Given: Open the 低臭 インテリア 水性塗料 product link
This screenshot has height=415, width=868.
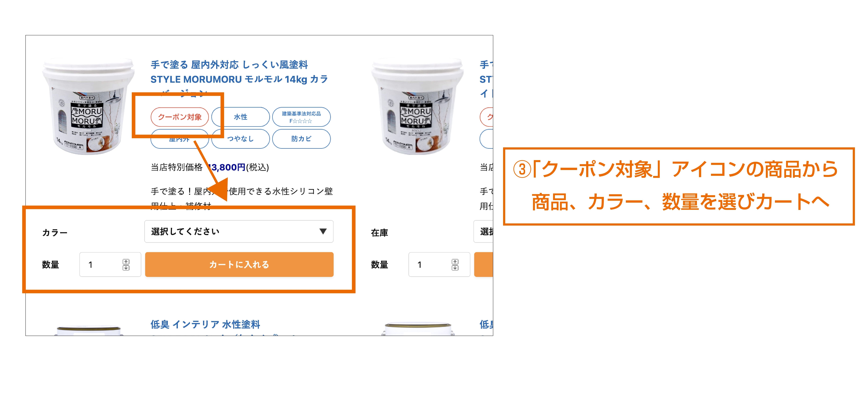Looking at the screenshot, I should tap(205, 324).
